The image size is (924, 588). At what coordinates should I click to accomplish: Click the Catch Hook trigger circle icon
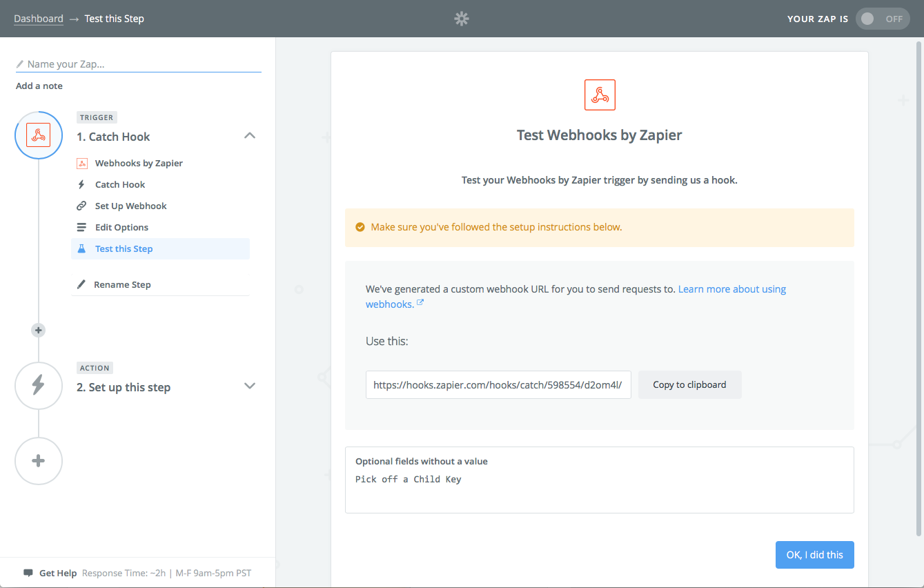coord(39,135)
